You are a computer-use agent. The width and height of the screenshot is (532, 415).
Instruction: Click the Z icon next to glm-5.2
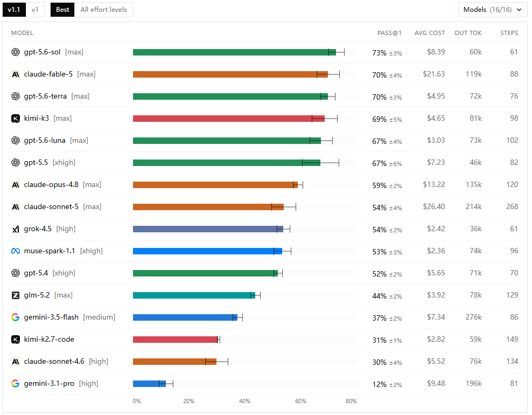(x=16, y=295)
